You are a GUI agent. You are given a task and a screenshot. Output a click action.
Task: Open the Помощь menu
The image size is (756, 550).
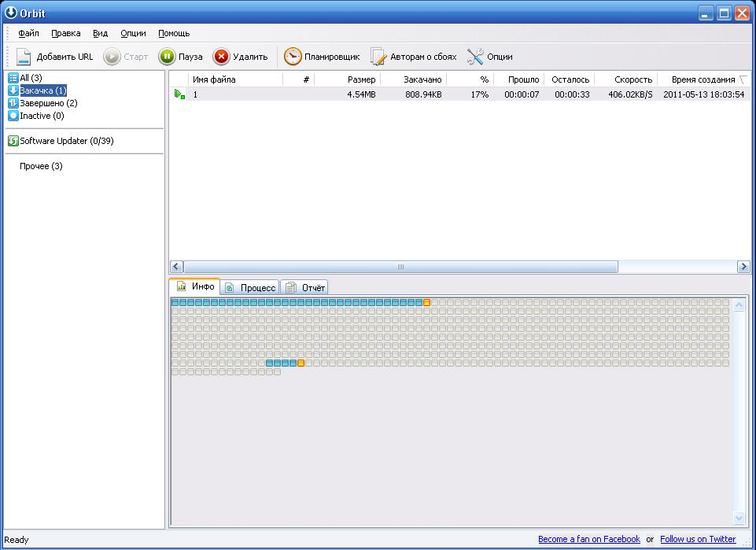click(x=174, y=34)
